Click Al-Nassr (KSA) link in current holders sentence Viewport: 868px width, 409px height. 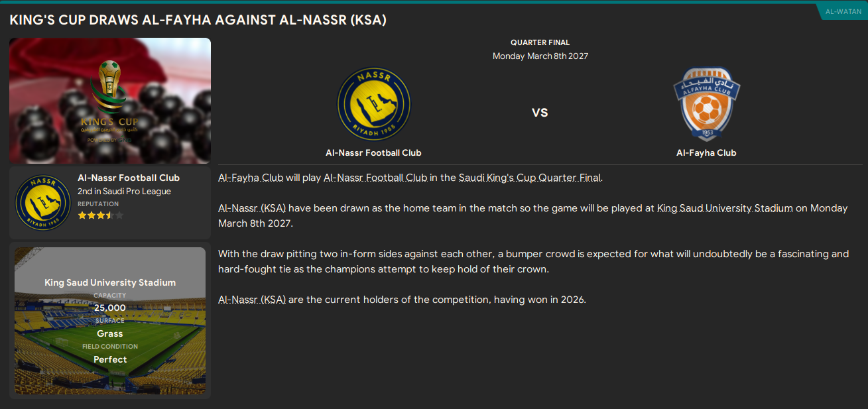click(x=252, y=300)
